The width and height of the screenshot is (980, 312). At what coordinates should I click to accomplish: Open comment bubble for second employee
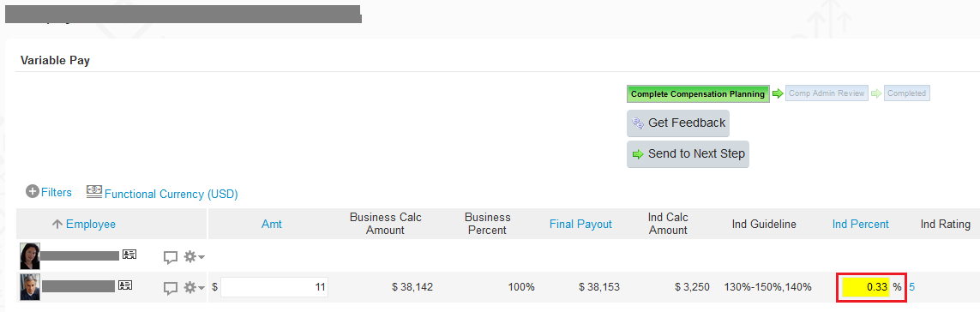tap(171, 288)
